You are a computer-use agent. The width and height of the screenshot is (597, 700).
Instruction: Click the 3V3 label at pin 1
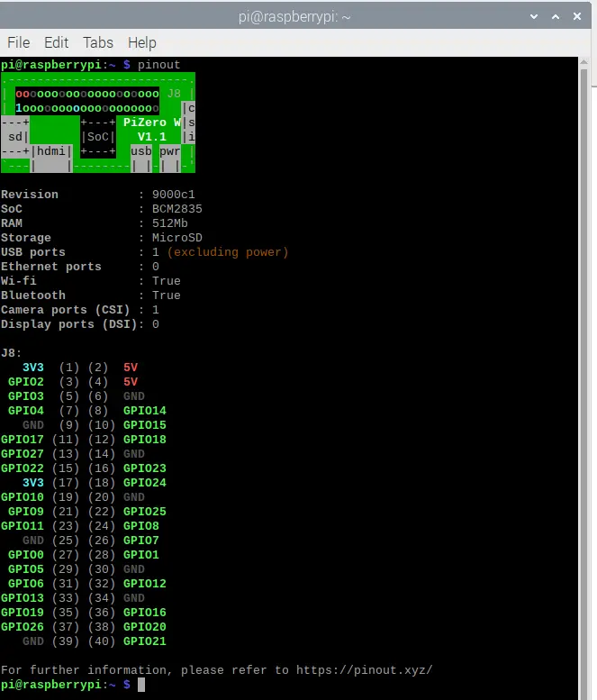pos(33,368)
